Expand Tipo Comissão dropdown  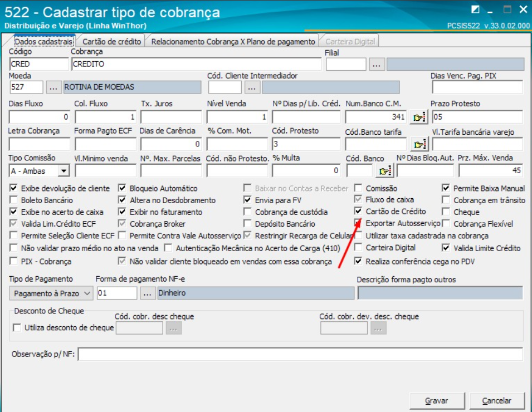point(64,171)
